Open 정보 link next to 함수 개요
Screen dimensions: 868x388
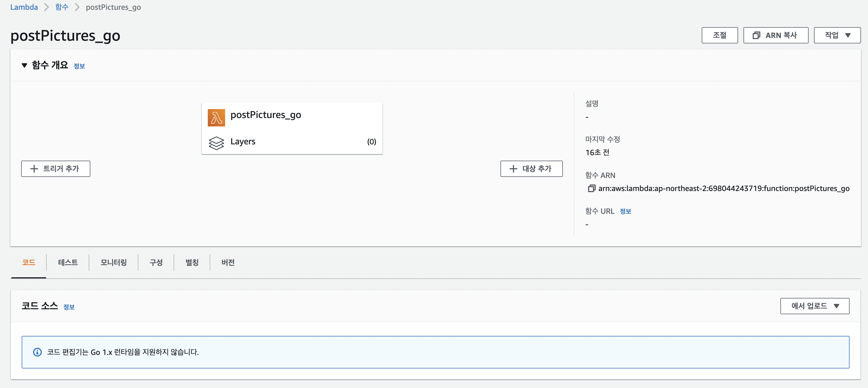(79, 66)
